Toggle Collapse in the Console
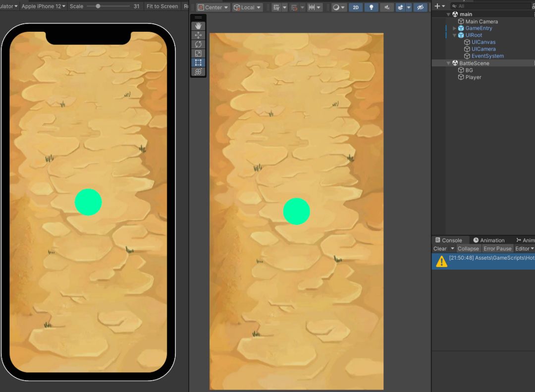This screenshot has height=392, width=535. point(468,249)
